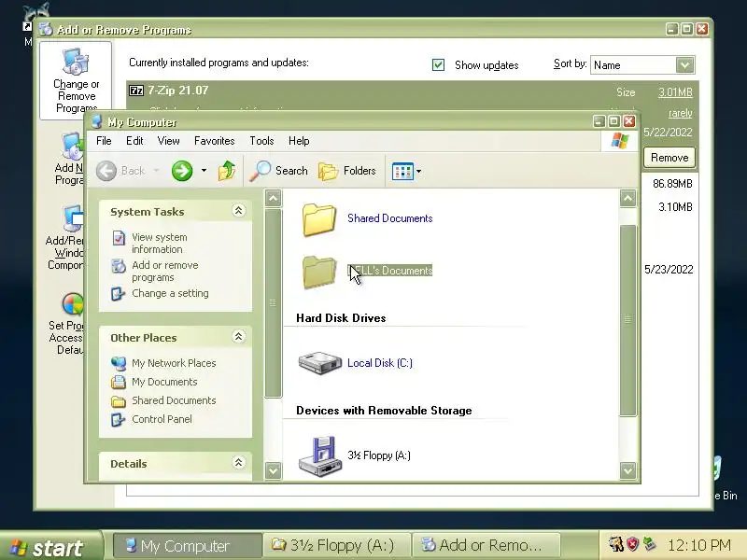This screenshot has height=560, width=747.
Task: Click left pane scrollbar up arrow
Action: click(273, 198)
